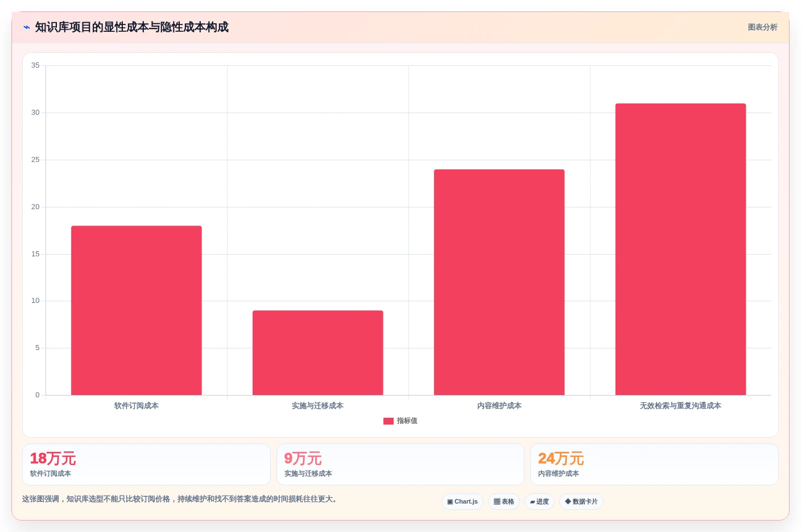Click the y-axis value 10
This screenshot has height=532, width=801.
click(35, 301)
